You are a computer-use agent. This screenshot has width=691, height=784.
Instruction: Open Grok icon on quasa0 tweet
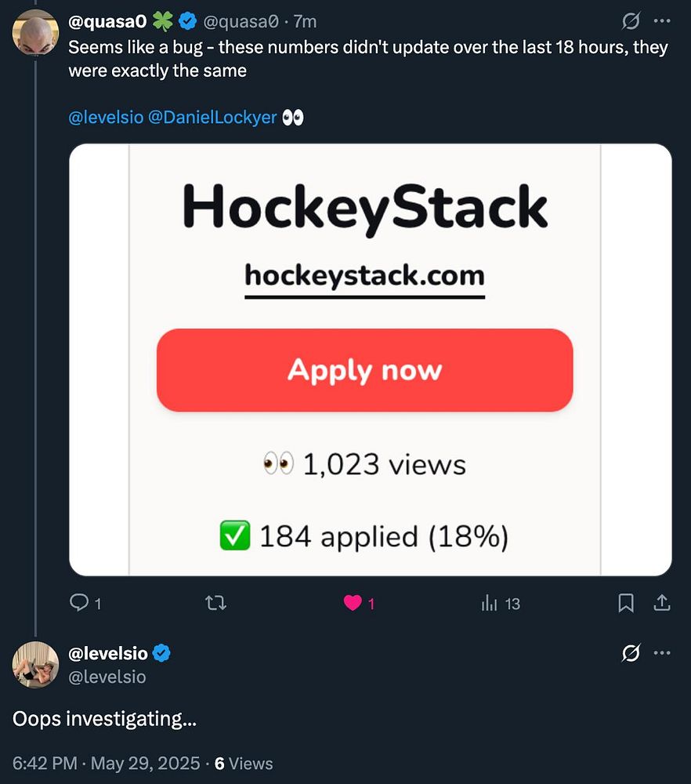coord(631,21)
